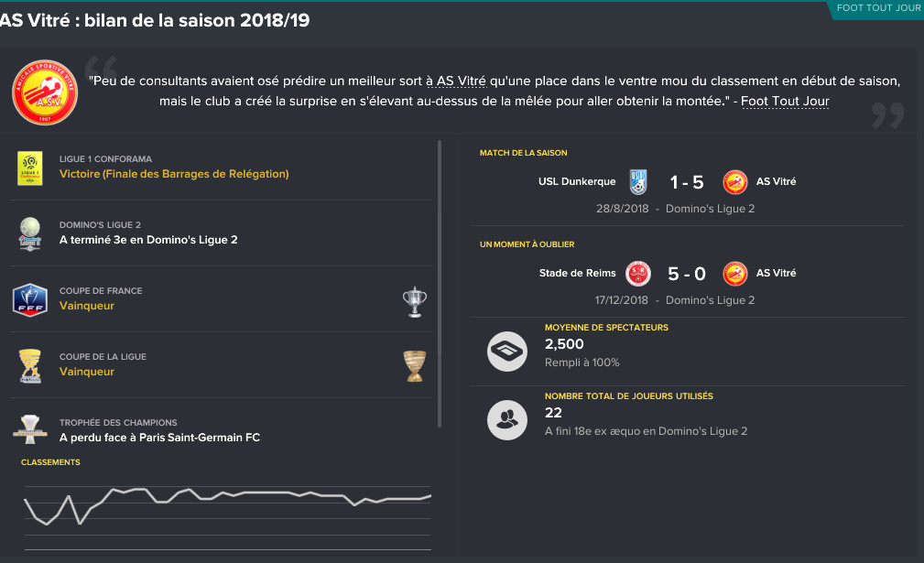924x563 pixels.
Task: Open the Ligue 1 Conforama logo
Action: (30, 168)
